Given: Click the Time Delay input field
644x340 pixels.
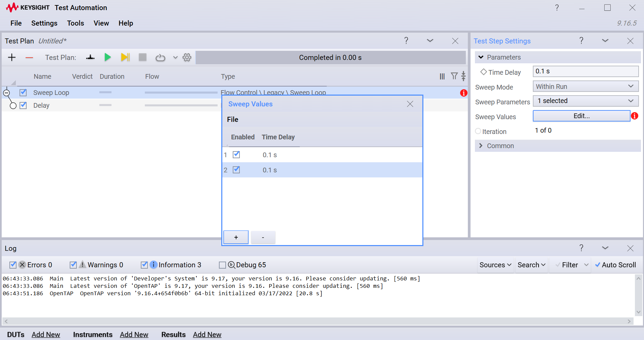Looking at the screenshot, I should pyautogui.click(x=585, y=71).
